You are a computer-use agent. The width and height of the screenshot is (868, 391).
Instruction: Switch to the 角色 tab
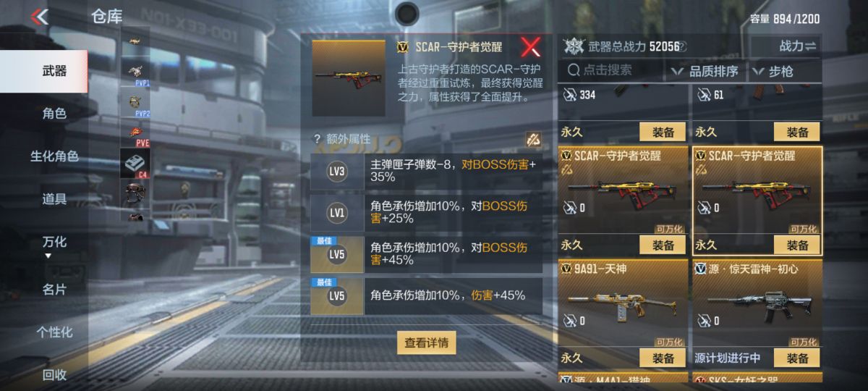point(54,113)
